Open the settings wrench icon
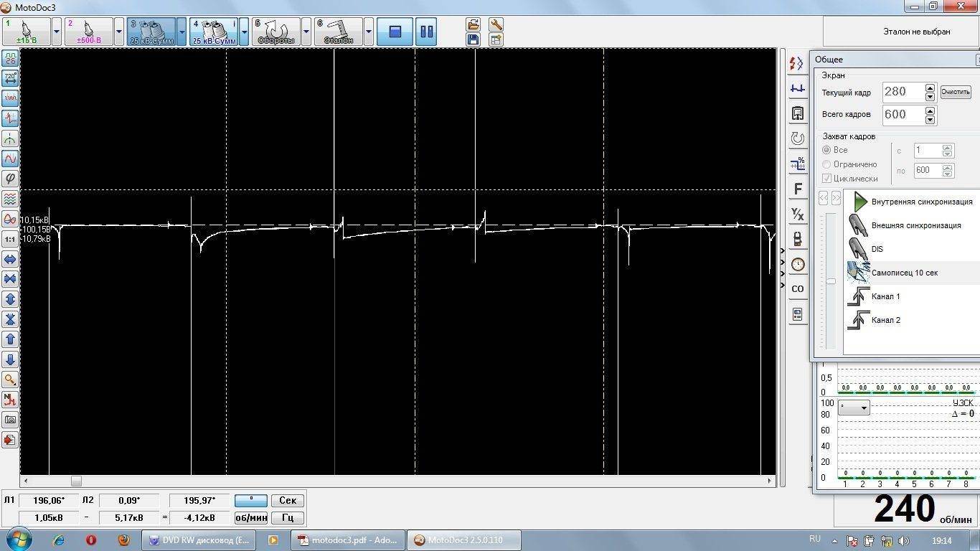 [x=496, y=24]
